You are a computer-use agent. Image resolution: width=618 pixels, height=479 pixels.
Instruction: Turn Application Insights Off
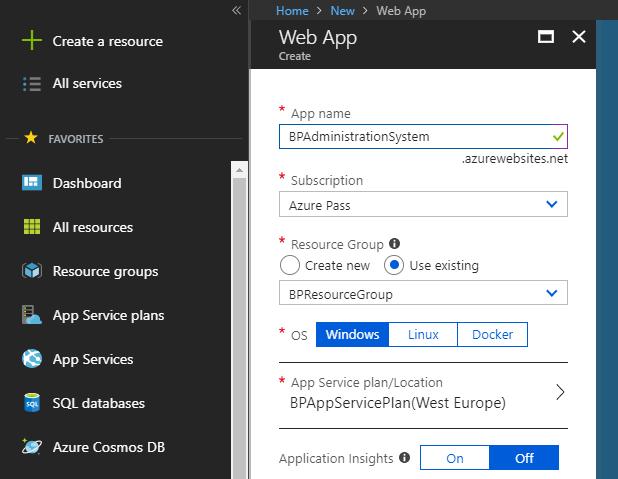click(524, 458)
